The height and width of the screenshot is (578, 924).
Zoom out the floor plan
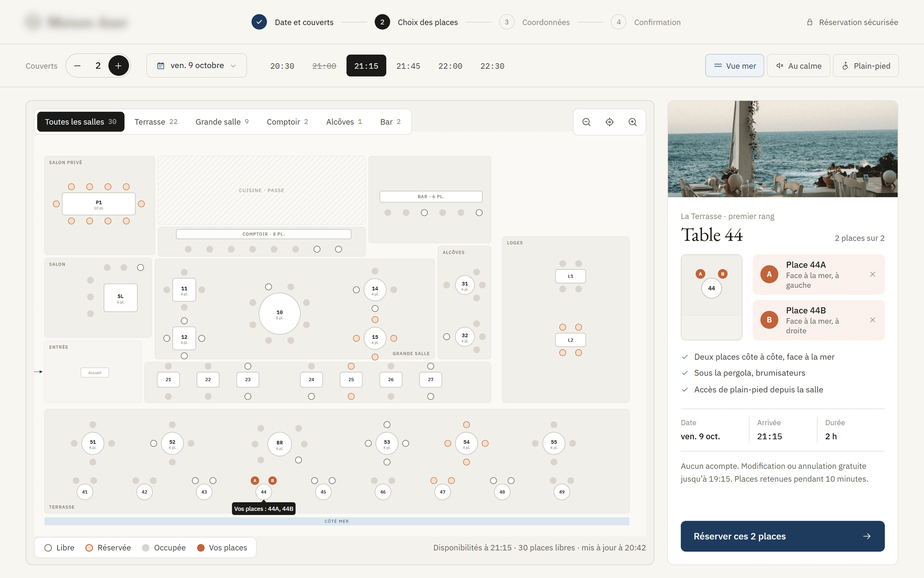(587, 122)
